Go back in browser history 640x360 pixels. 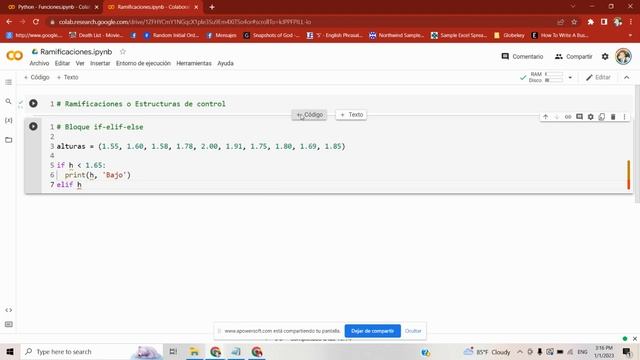tap(9, 22)
